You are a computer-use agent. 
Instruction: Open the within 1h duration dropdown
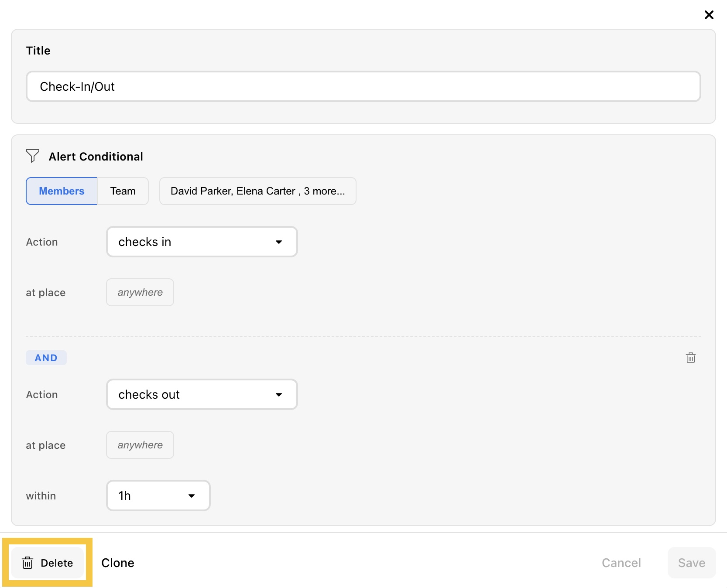158,496
